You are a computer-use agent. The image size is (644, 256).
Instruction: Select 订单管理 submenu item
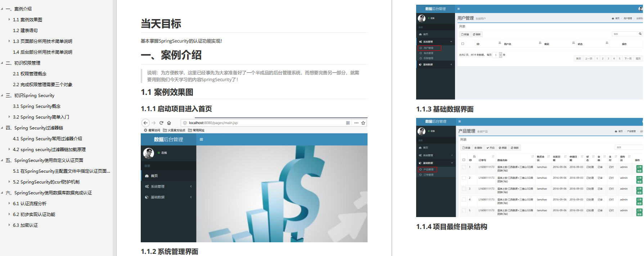click(428, 175)
